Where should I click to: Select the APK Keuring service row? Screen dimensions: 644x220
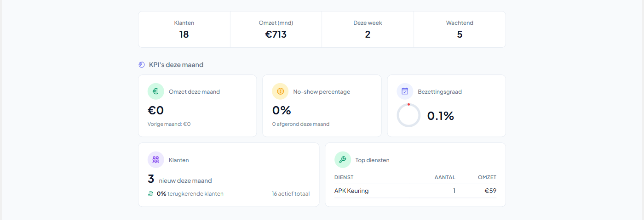click(x=415, y=191)
